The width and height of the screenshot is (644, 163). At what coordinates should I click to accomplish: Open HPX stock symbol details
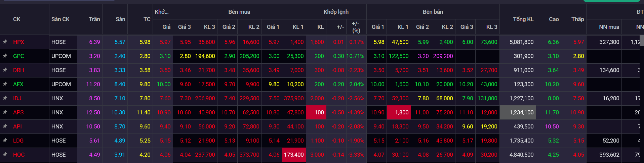pos(18,42)
